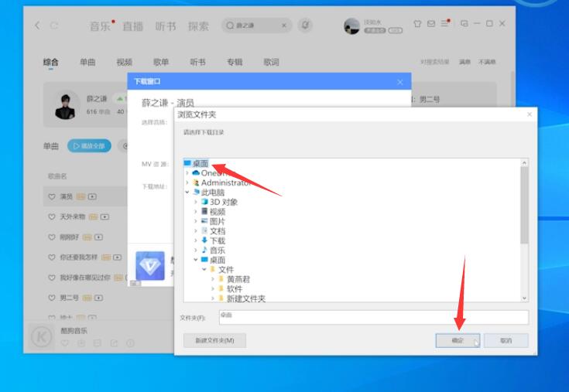Screen dimensions: 569x392
Task: Open the 探索 top navigation section
Action: (x=198, y=26)
